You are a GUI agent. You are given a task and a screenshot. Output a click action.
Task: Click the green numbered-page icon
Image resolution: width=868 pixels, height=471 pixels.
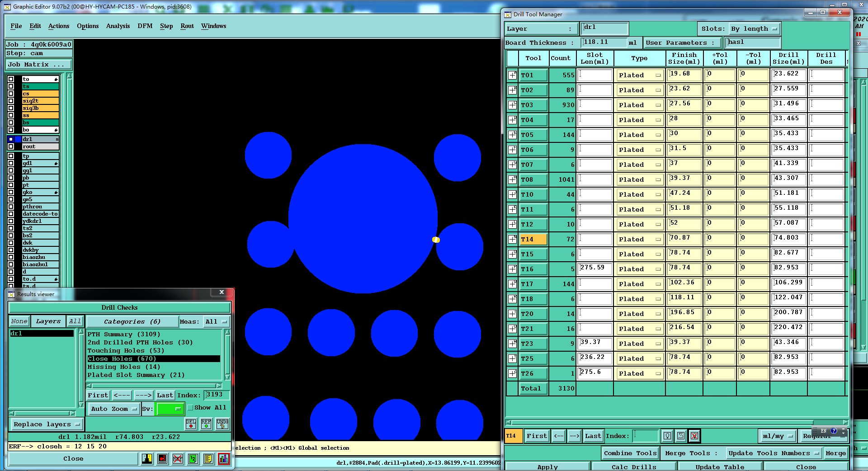(193, 459)
